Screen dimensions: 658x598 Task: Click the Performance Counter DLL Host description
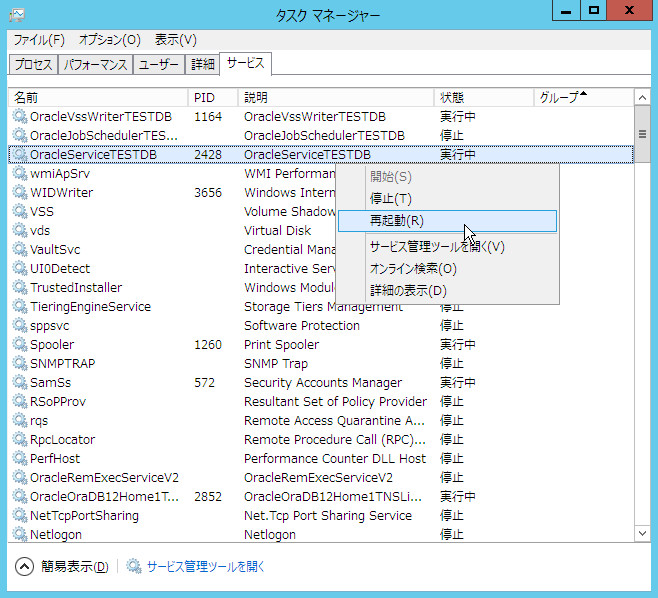335,459
